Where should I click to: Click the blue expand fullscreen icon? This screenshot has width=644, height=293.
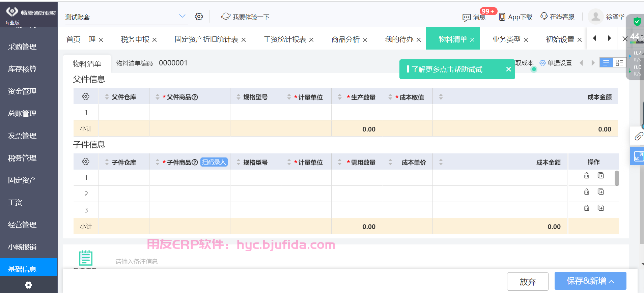coord(638,156)
